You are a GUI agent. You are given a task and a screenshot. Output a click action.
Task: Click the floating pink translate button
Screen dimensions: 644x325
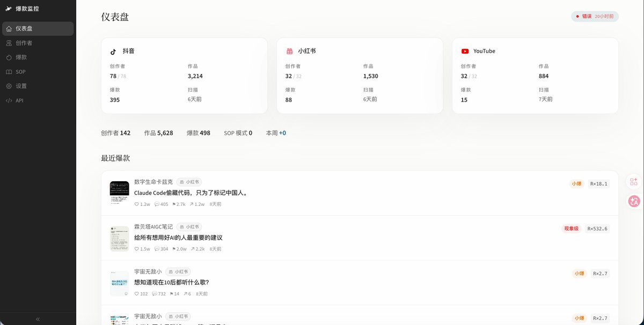pos(634,201)
